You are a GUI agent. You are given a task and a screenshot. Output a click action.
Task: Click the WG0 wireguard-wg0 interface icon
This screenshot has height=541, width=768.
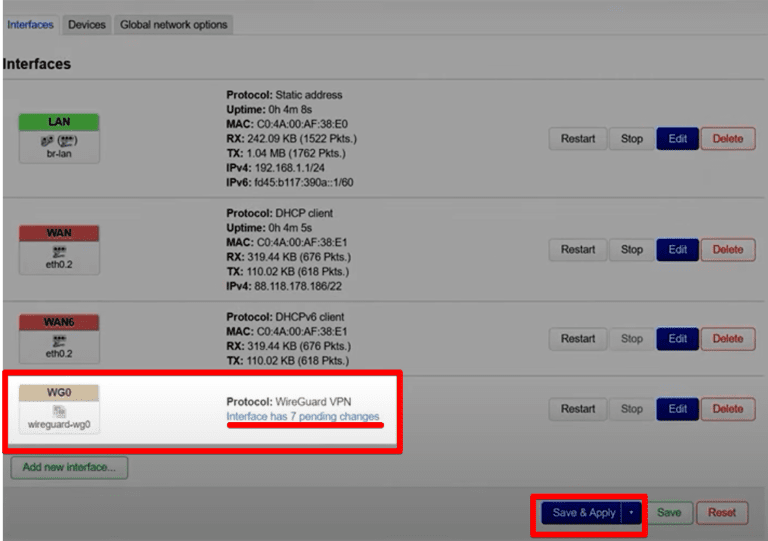click(x=59, y=411)
